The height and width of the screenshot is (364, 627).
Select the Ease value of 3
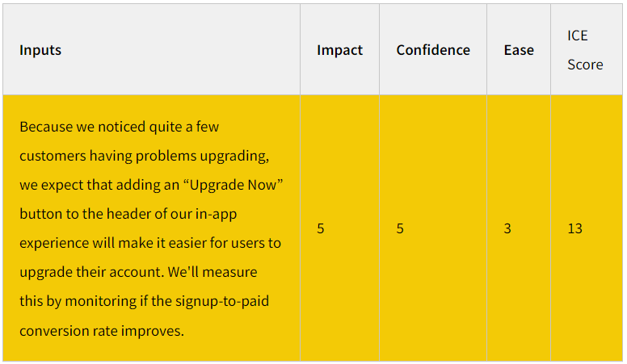click(x=507, y=228)
